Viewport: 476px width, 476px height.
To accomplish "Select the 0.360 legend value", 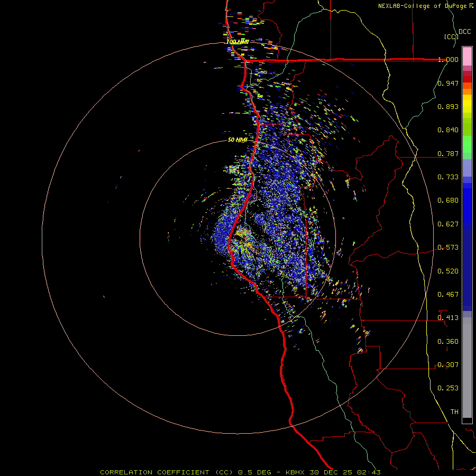I will tap(448, 342).
